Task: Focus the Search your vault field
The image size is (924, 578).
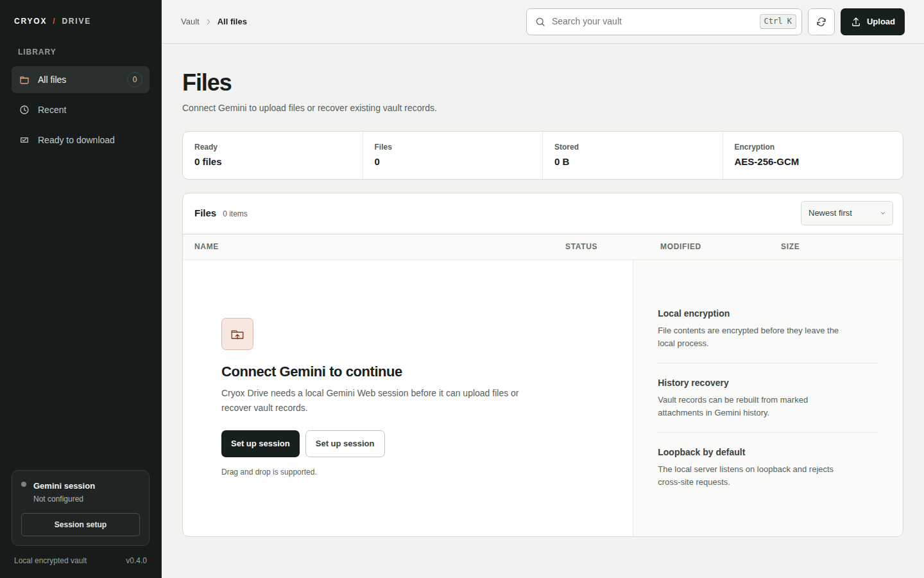Action: click(664, 22)
